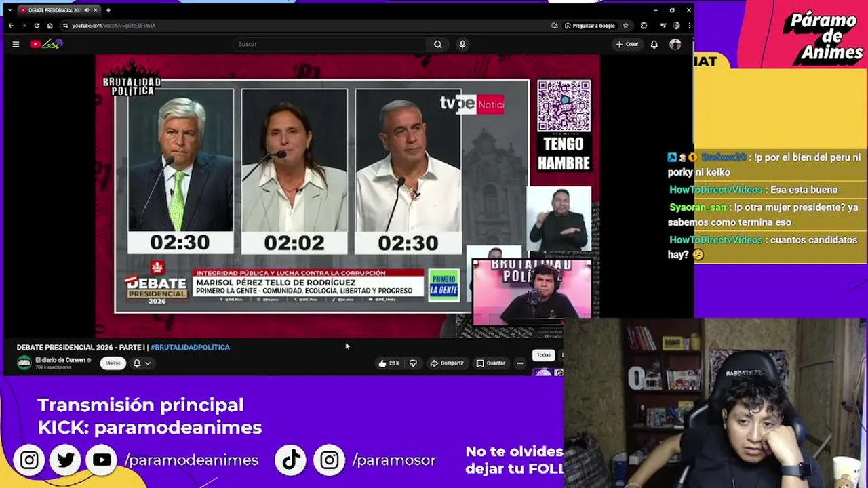
Task: Open the YouTube account avatar menu
Action: 675,44
